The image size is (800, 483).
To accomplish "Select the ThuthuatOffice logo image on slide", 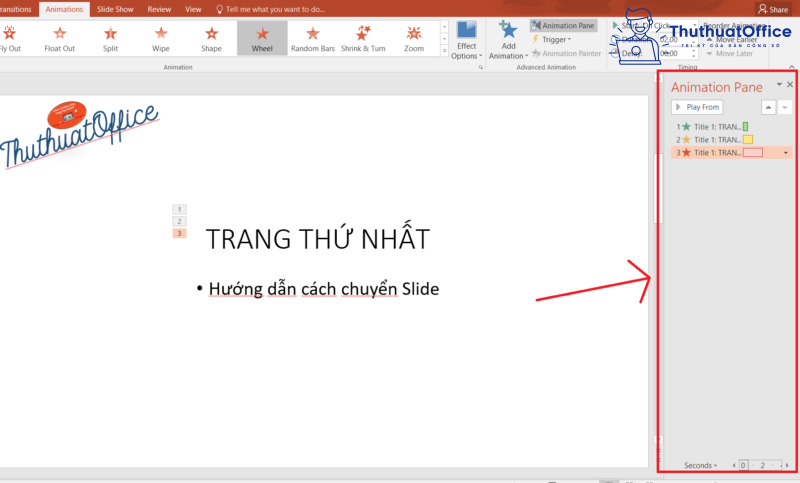I will coord(79,134).
